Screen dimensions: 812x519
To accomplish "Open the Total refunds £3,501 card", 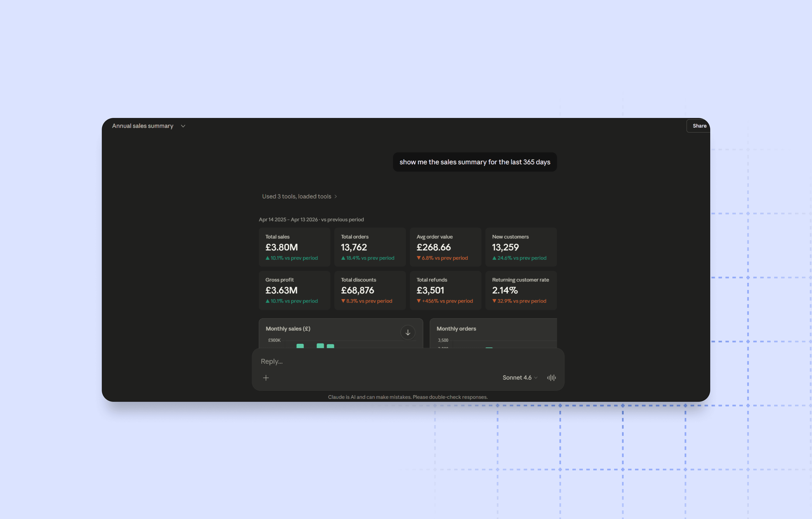I will (x=445, y=290).
